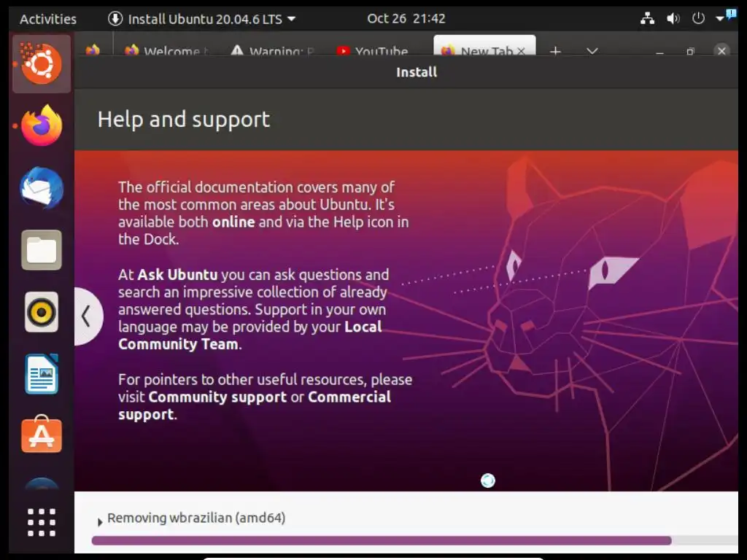Open Firefox from the dock

(42, 125)
